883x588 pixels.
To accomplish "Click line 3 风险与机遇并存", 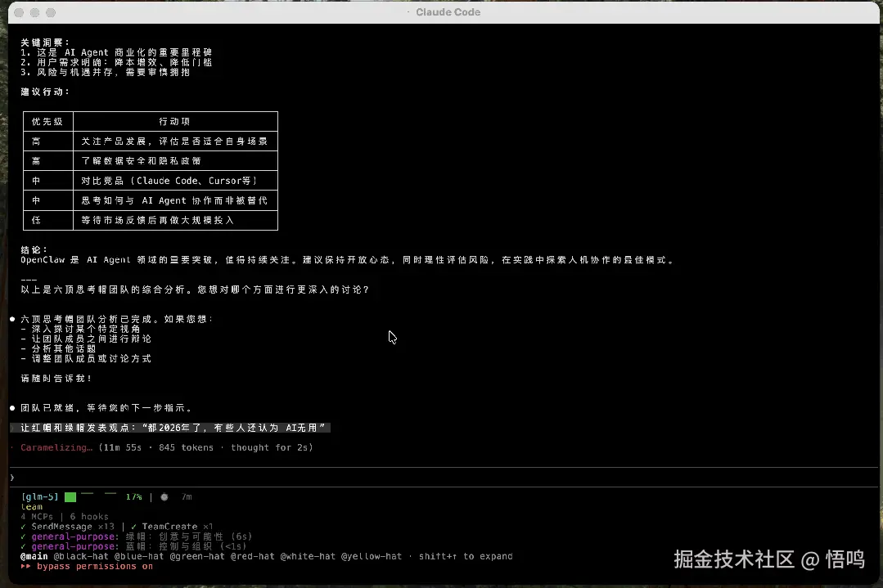I will [106, 72].
